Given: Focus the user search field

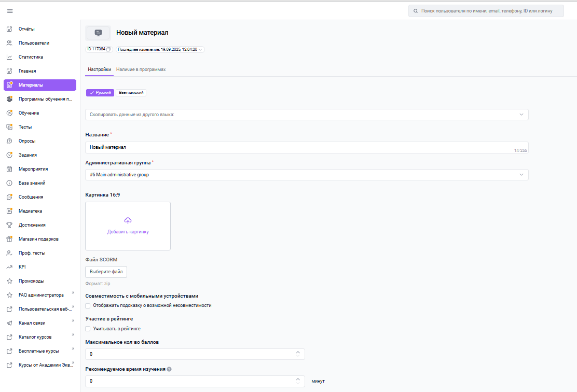Looking at the screenshot, I should click(x=486, y=11).
